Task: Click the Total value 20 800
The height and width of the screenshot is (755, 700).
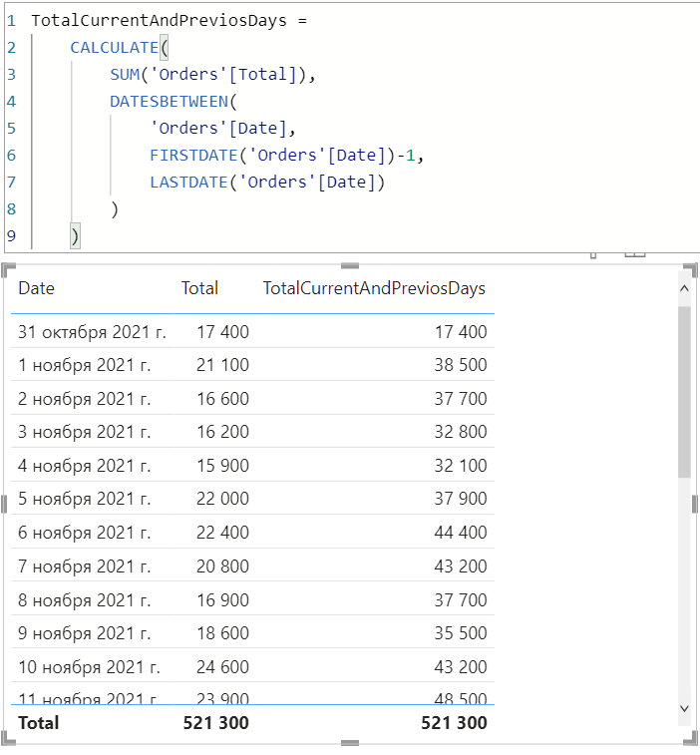Action: coord(222,566)
